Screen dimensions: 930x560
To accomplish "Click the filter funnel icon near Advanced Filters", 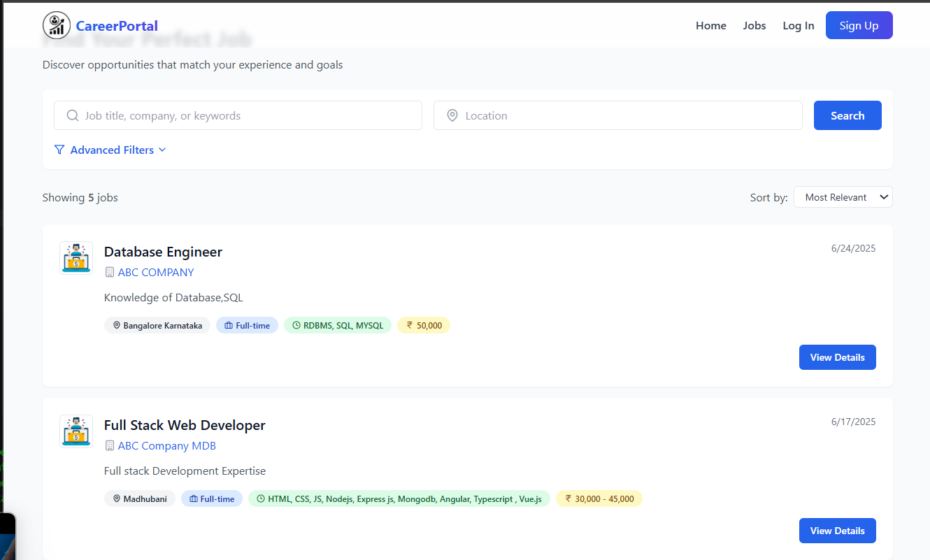I will tap(59, 150).
